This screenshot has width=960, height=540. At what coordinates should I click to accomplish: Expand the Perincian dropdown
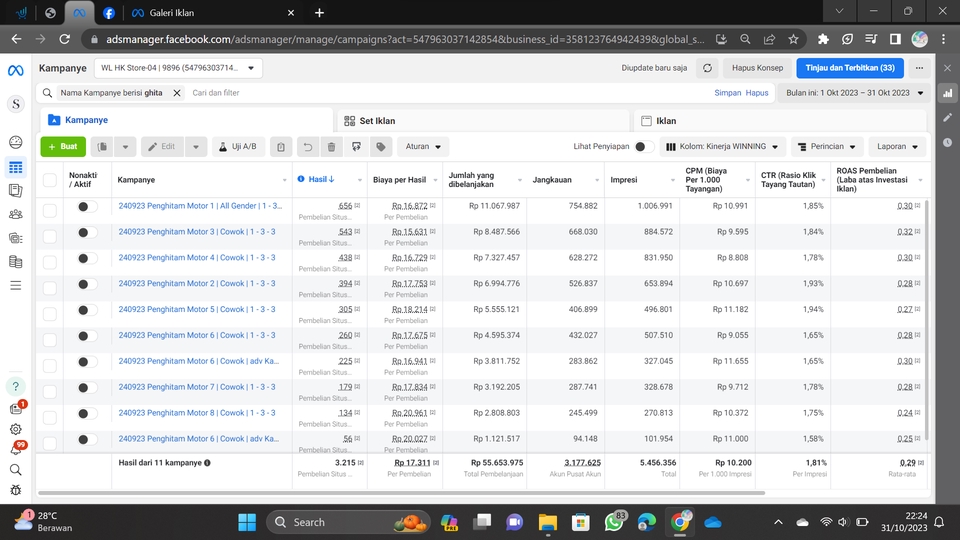tap(827, 146)
